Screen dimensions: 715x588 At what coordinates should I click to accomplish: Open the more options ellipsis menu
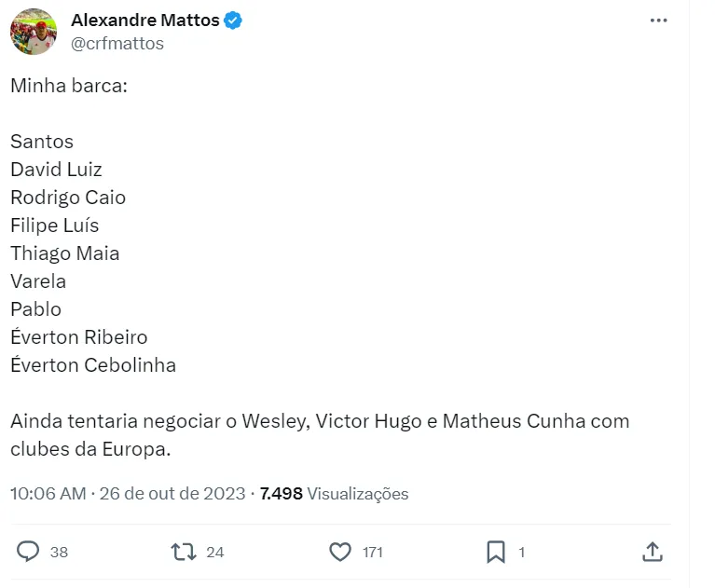pos(659,21)
